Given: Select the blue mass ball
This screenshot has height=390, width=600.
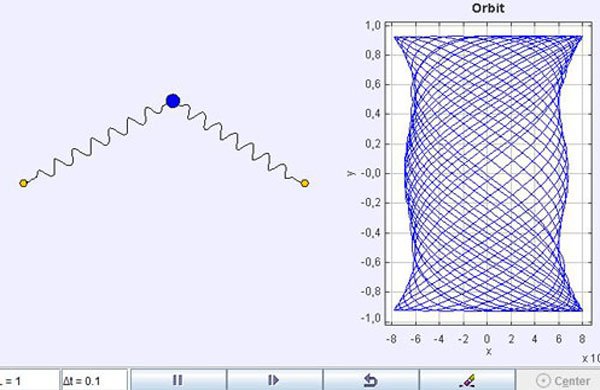Looking at the screenshot, I should (173, 101).
